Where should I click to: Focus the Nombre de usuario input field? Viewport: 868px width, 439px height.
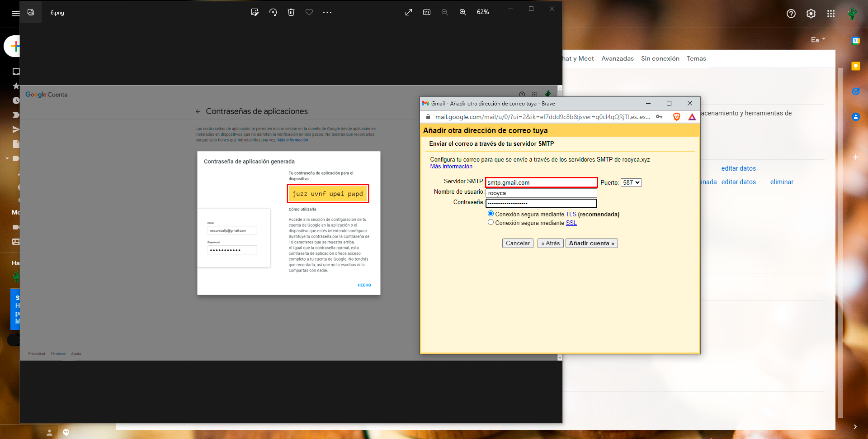coord(542,193)
